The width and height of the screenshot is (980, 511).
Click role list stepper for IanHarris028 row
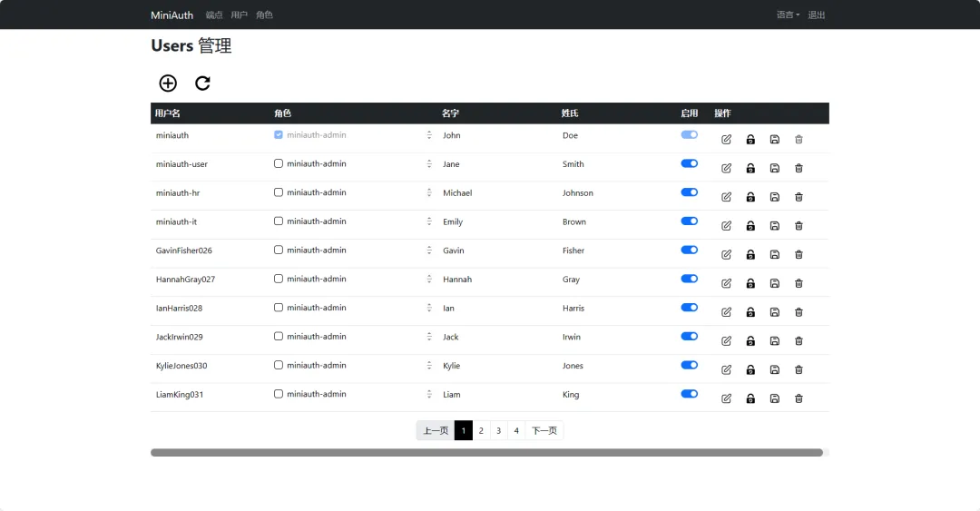[x=429, y=308]
